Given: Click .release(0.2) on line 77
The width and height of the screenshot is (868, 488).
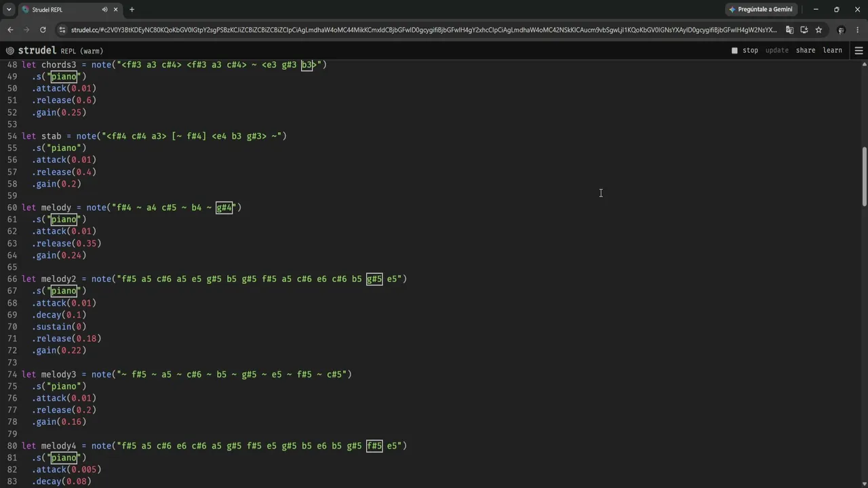Looking at the screenshot, I should [64, 410].
